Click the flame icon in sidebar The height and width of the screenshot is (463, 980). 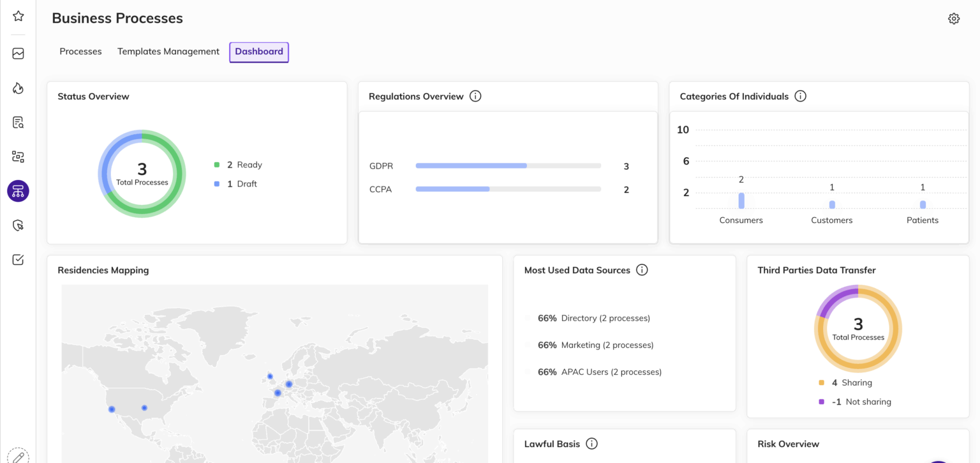(x=18, y=88)
